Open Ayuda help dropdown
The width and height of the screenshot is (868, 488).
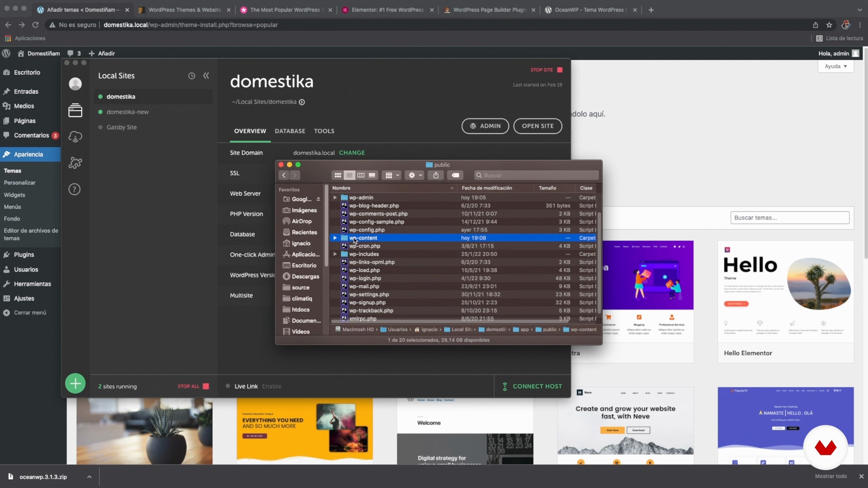click(x=835, y=66)
